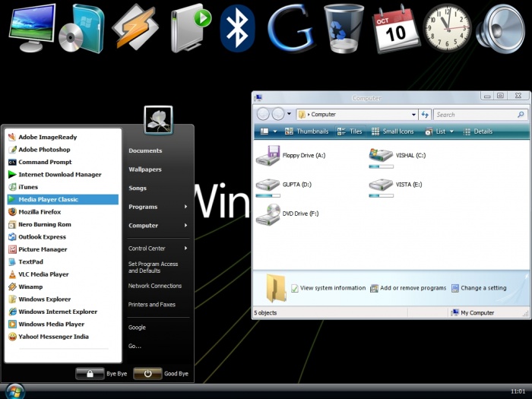Click the refresh button beside address bar
Image resolution: width=532 pixels, height=399 pixels.
coord(425,115)
